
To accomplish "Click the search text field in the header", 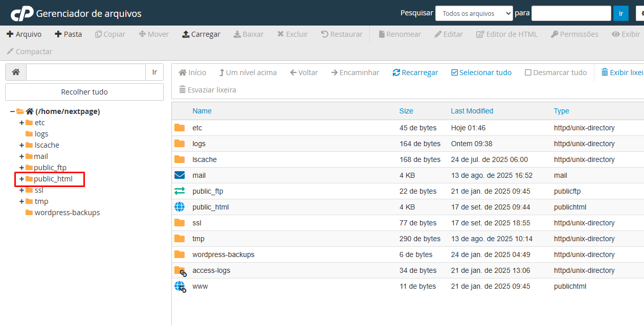I will 571,13.
